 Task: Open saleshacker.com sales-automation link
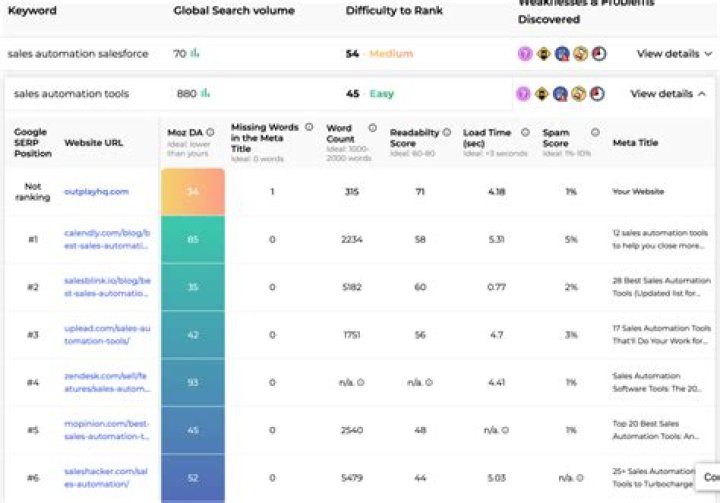tap(106, 478)
